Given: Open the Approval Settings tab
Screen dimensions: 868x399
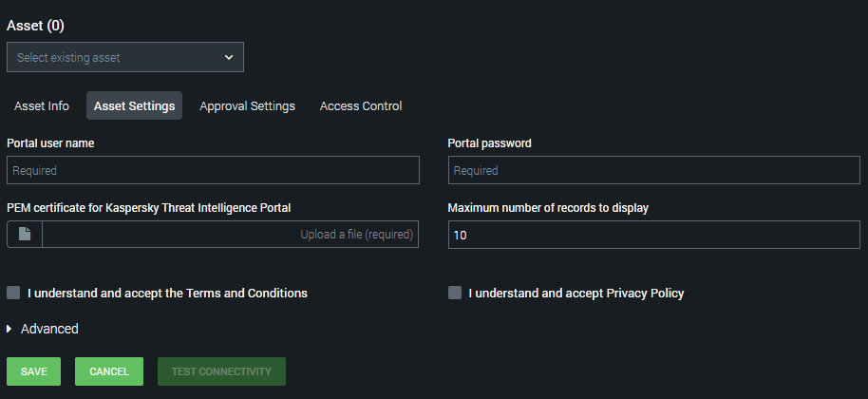Looking at the screenshot, I should coord(247,105).
